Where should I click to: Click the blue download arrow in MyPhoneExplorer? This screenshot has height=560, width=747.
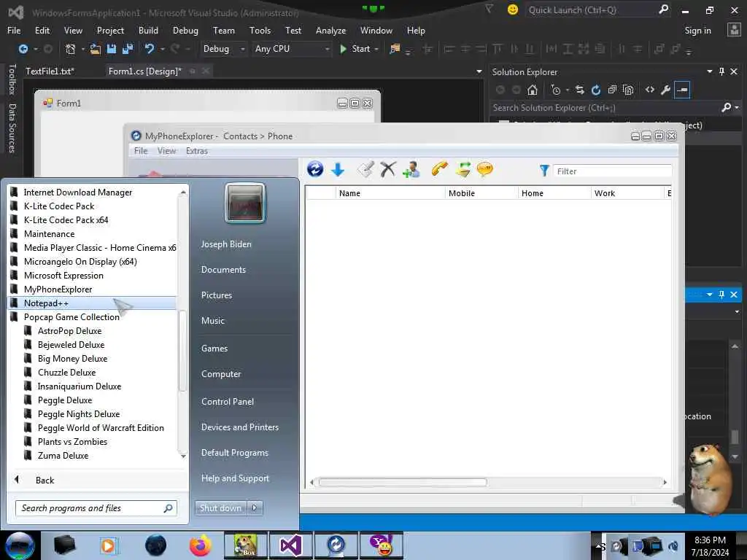[x=338, y=169]
